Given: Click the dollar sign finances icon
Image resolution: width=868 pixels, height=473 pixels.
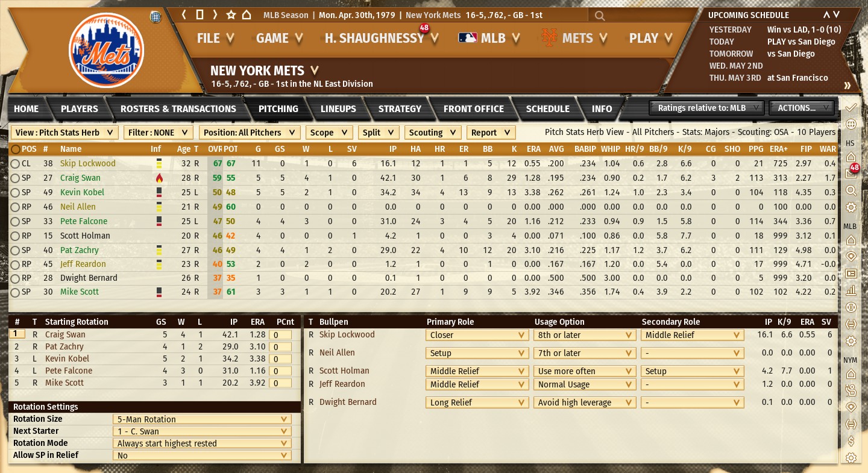Looking at the screenshot, I should (x=851, y=441).
